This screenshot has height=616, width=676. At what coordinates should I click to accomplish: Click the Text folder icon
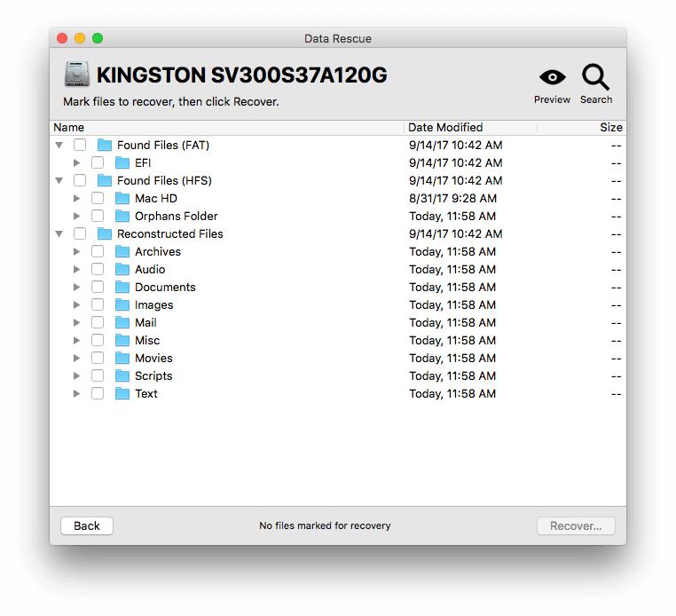122,393
